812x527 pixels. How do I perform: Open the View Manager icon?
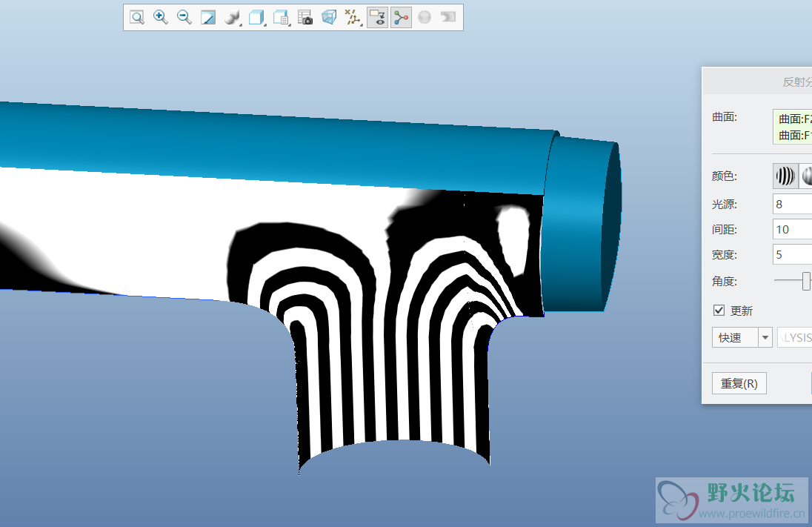coord(281,18)
